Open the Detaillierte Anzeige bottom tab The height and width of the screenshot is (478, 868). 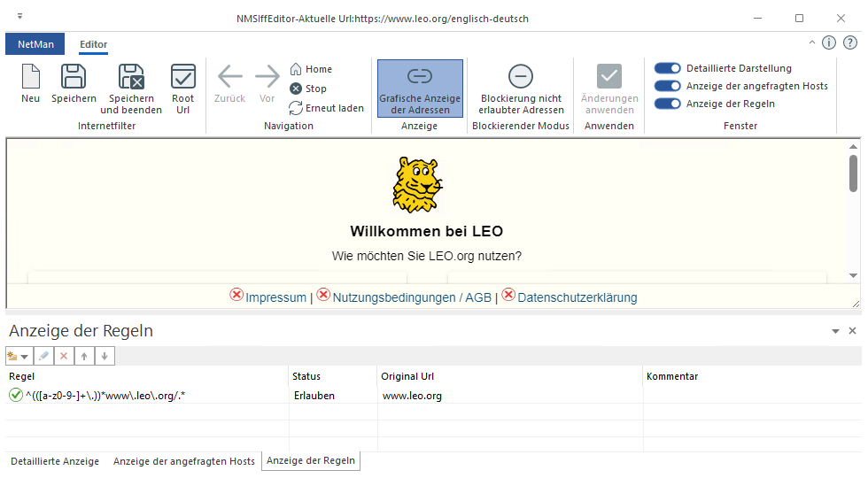55,461
